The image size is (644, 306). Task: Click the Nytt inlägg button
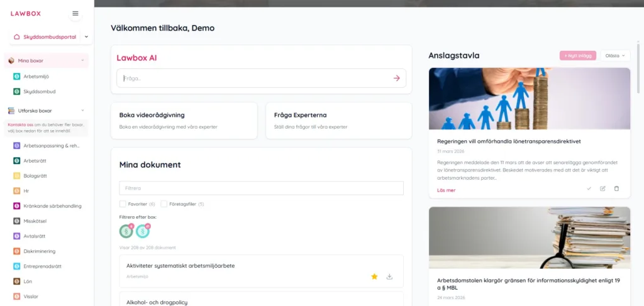(x=577, y=56)
